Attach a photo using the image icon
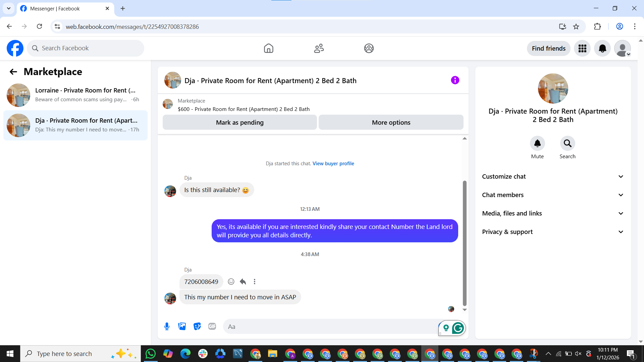This screenshot has height=362, width=644. tap(182, 326)
